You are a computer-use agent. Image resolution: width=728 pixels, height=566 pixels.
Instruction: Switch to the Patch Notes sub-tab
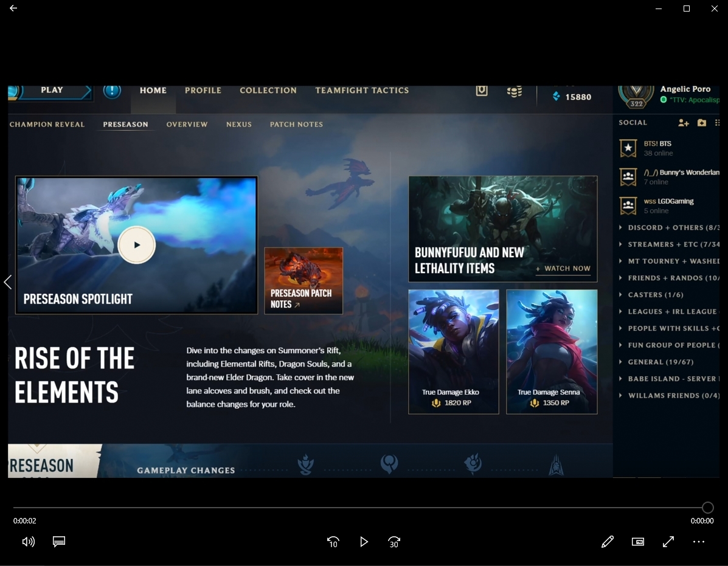click(x=296, y=125)
